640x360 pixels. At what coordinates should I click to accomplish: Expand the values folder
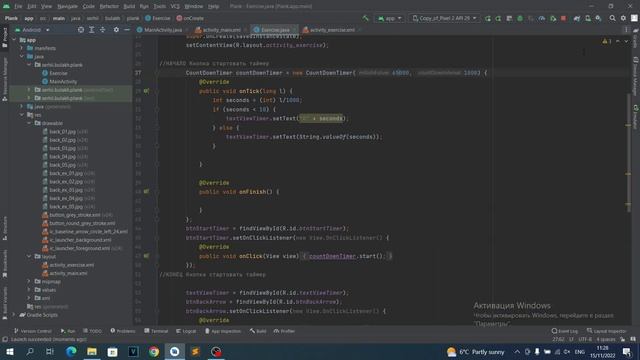point(29,290)
